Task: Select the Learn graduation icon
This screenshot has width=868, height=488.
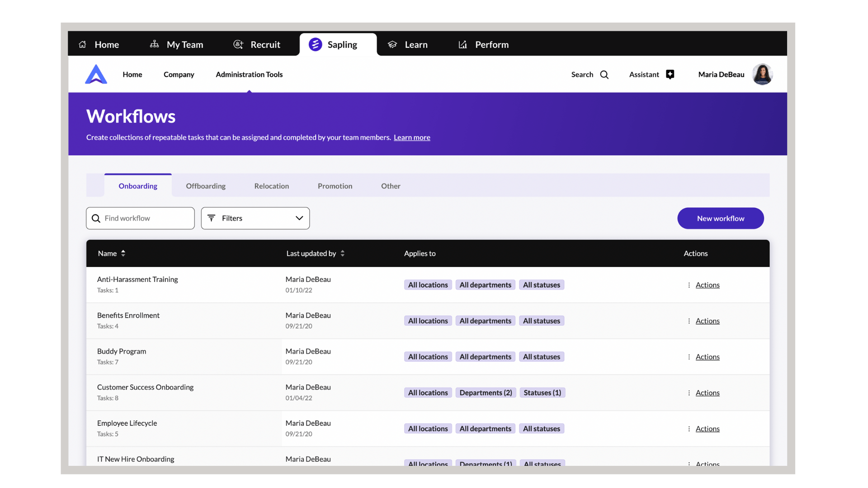Action: coord(392,44)
